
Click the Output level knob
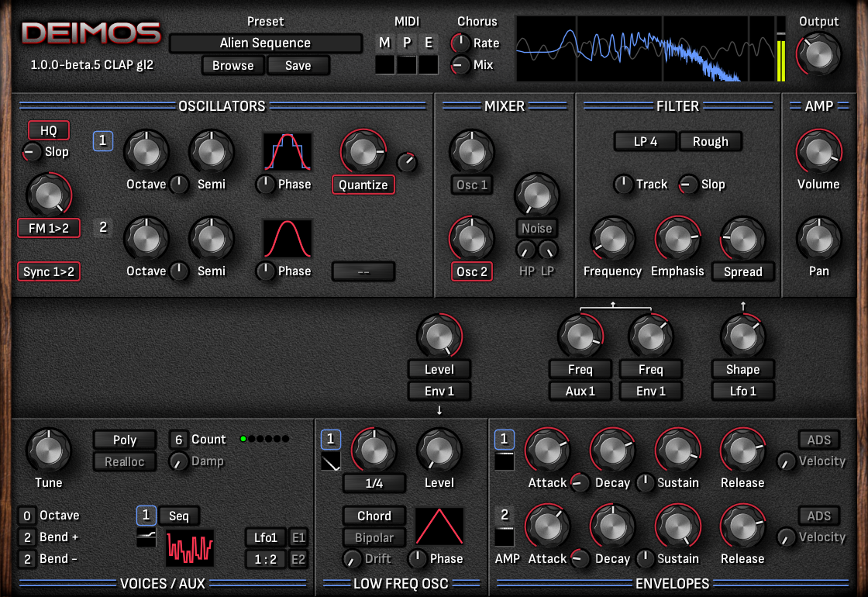[819, 53]
